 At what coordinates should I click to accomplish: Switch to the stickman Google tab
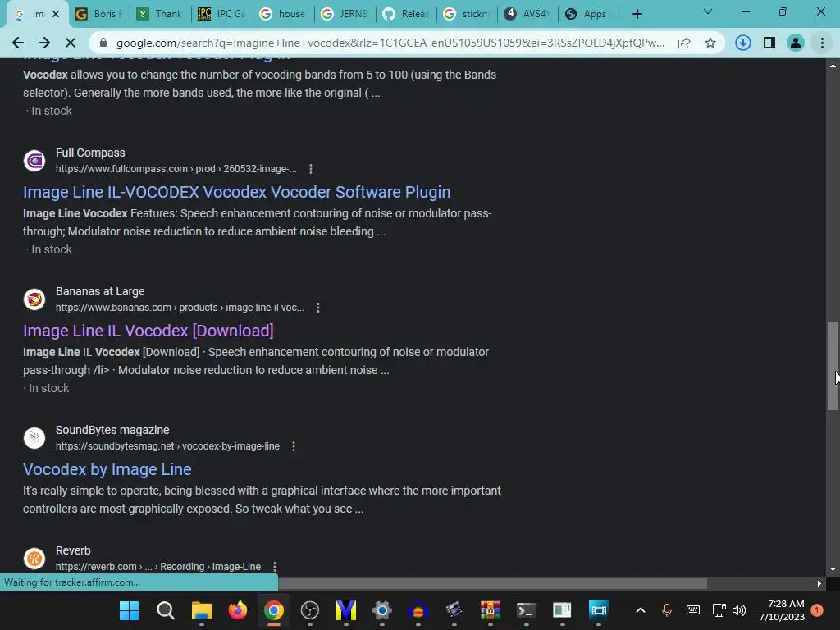(467, 14)
